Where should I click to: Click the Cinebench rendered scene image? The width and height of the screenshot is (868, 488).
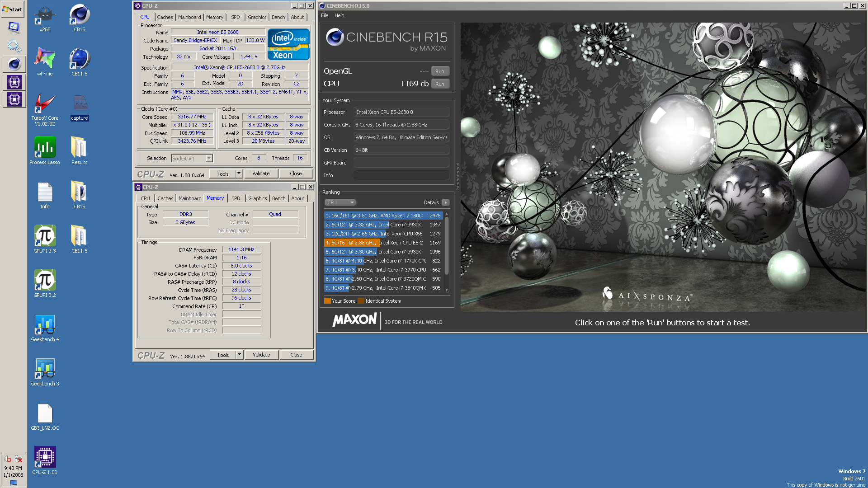[662, 167]
